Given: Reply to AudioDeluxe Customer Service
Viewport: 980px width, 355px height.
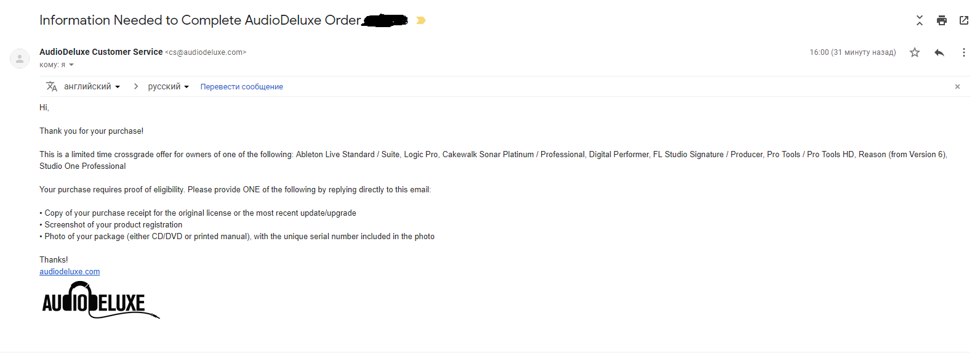Looking at the screenshot, I should click(939, 52).
